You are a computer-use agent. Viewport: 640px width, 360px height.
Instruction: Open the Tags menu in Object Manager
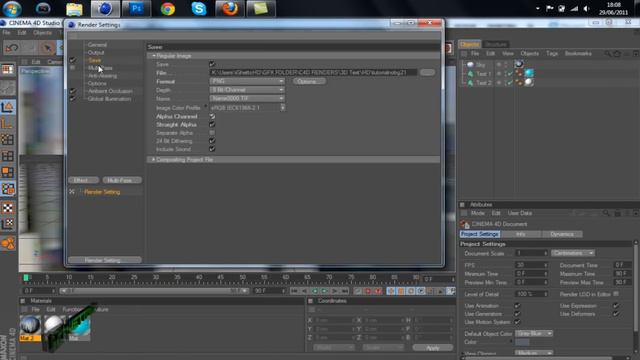(x=552, y=53)
